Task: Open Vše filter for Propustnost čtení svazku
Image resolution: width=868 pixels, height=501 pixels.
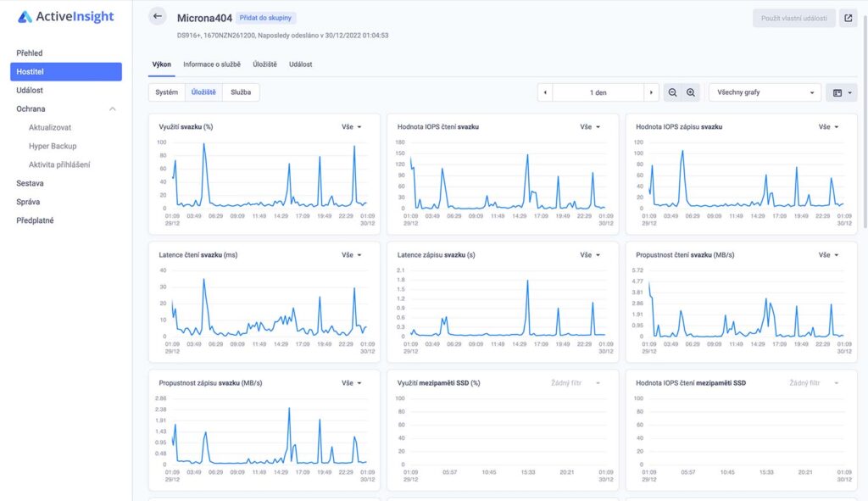Action: point(828,254)
